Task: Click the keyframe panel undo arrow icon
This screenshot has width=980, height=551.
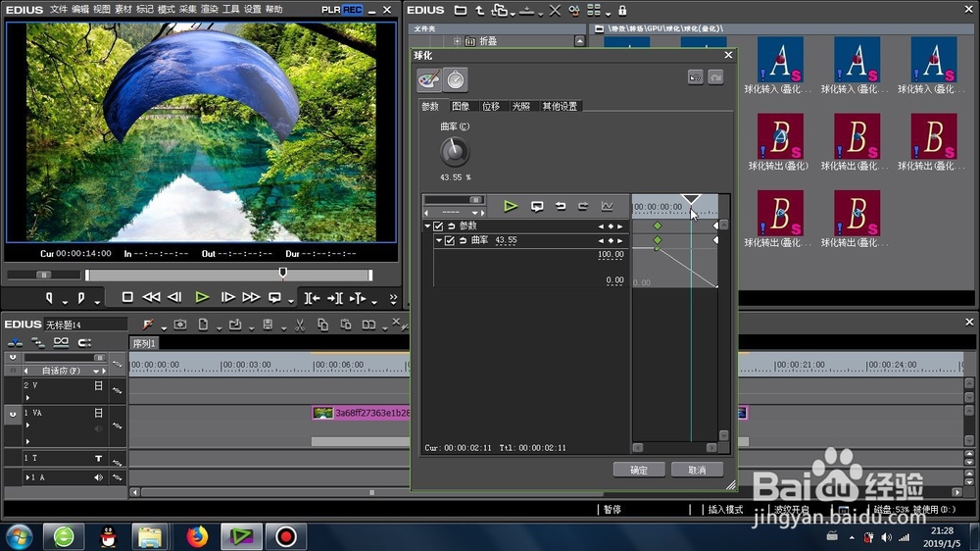Action: tap(560, 207)
